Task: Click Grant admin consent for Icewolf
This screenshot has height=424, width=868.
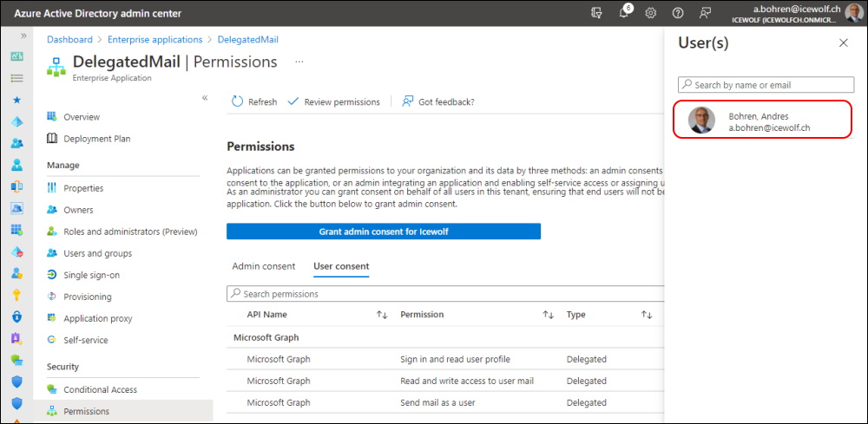Action: click(x=384, y=232)
